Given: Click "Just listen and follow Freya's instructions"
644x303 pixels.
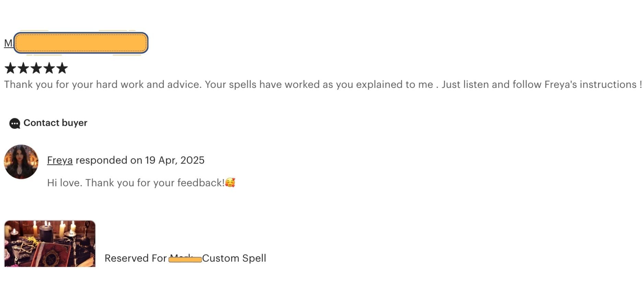Looking at the screenshot, I should pos(539,85).
